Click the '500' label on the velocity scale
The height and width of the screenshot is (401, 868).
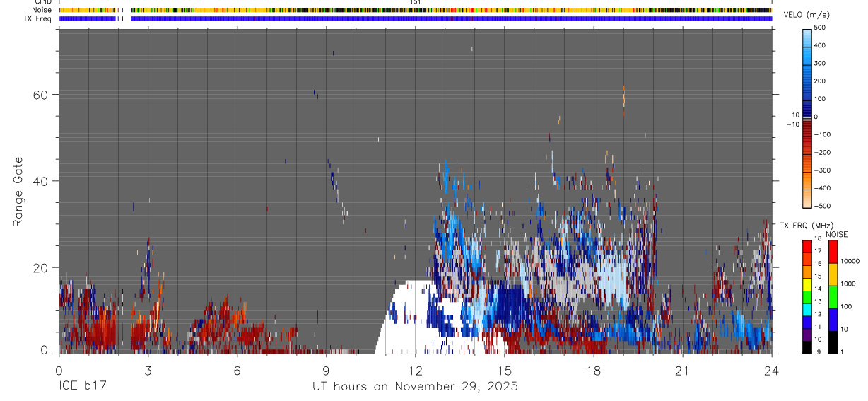point(820,28)
